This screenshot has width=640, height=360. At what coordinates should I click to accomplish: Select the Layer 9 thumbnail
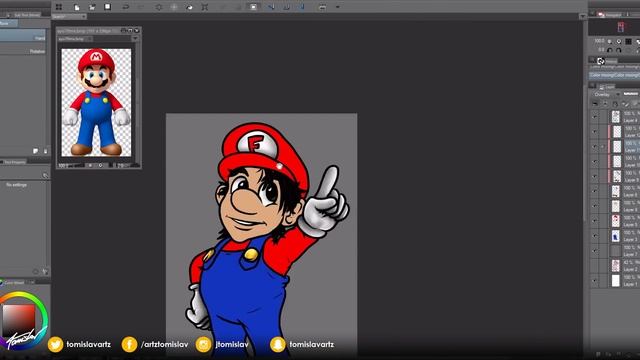617,176
